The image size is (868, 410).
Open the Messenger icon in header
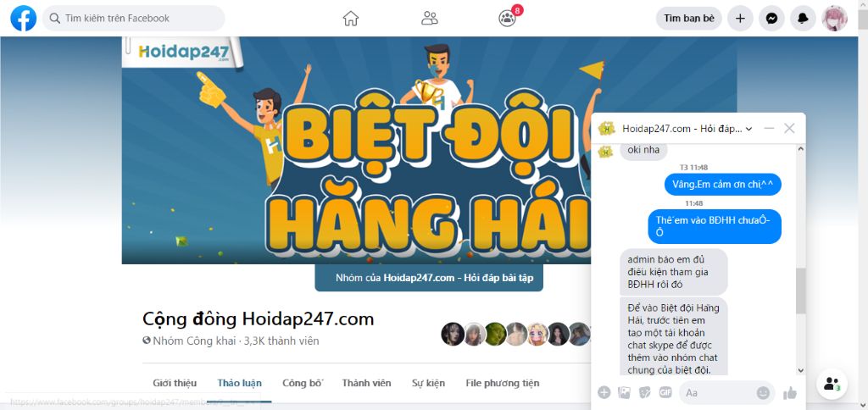[x=771, y=19]
